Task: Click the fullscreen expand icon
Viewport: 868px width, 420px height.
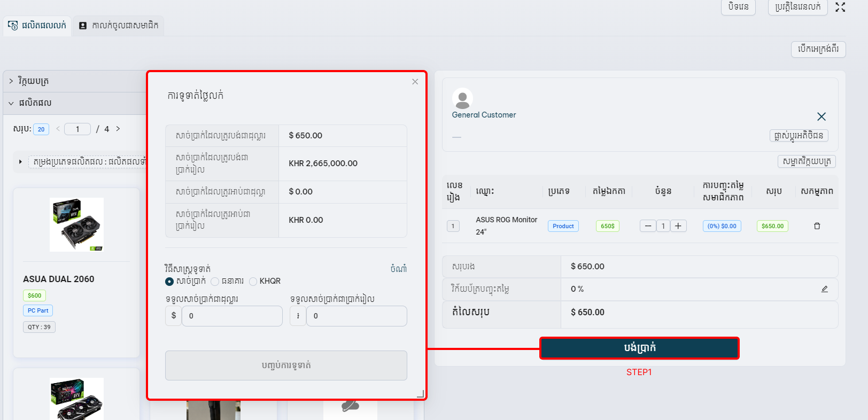Action: tap(840, 7)
